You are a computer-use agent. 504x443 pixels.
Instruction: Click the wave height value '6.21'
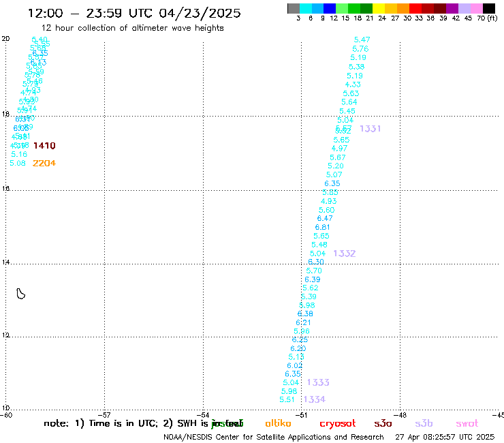[303, 322]
